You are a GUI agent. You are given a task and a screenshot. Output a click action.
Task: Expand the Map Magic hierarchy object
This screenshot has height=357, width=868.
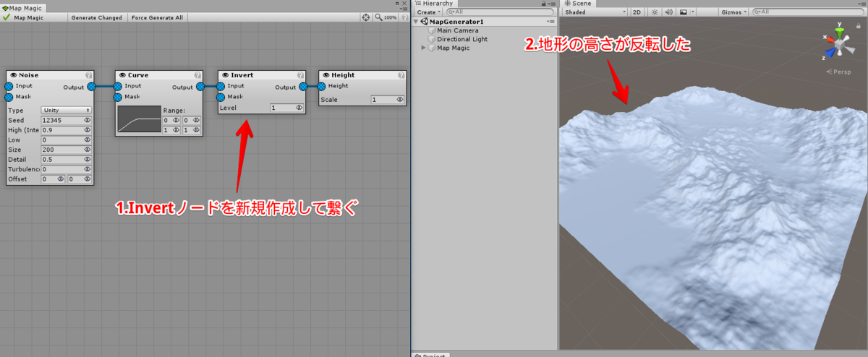pyautogui.click(x=424, y=48)
